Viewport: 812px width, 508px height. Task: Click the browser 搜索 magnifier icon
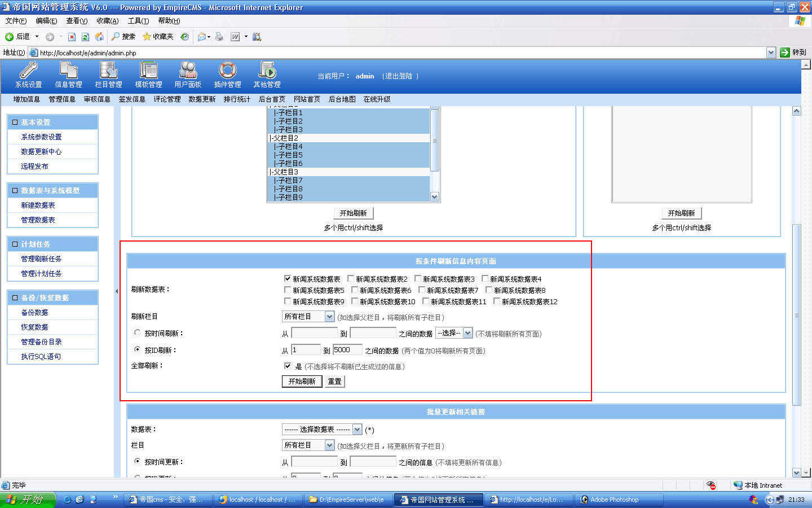(x=116, y=37)
